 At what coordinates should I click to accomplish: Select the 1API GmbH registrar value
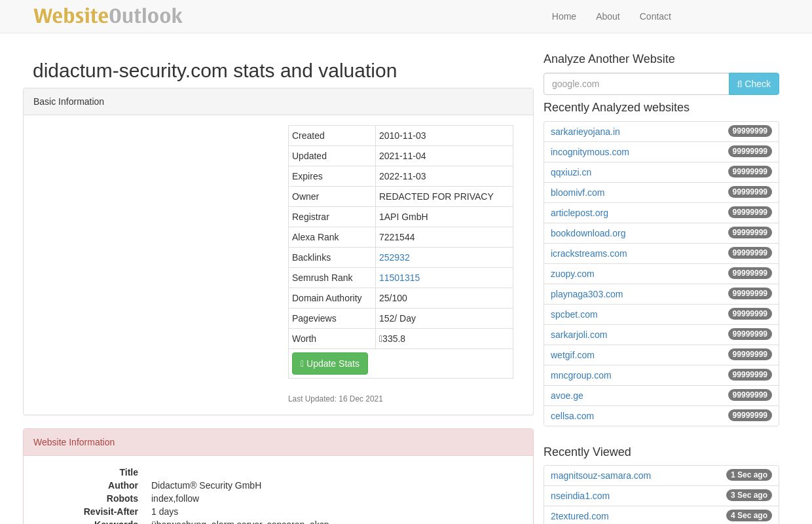tap(403, 217)
